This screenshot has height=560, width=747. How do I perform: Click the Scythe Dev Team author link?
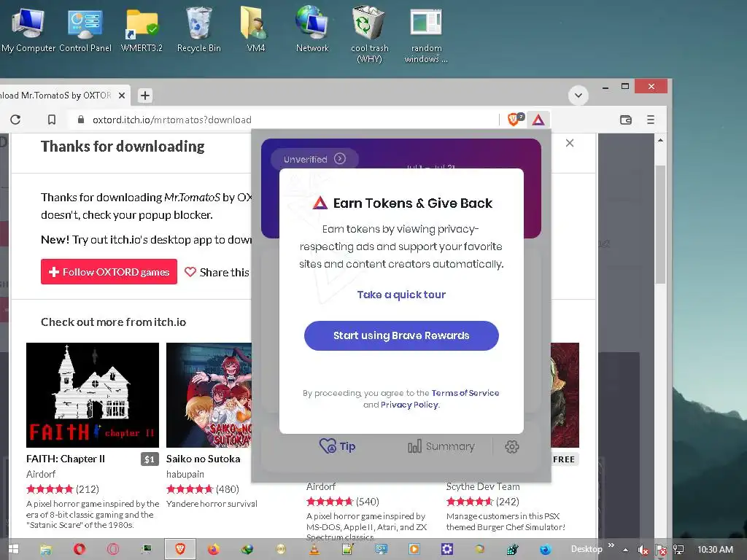tap(483, 486)
